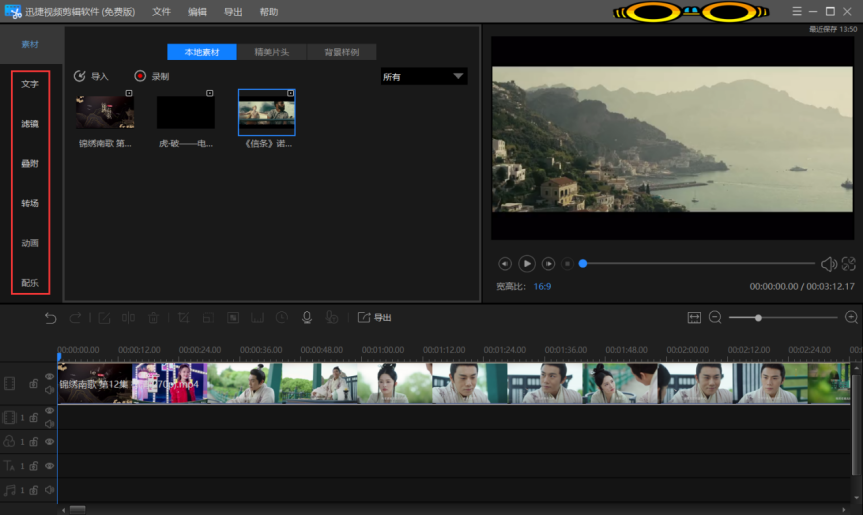Switch to the 背景样例 tab
This screenshot has height=515, width=863.
pos(342,52)
